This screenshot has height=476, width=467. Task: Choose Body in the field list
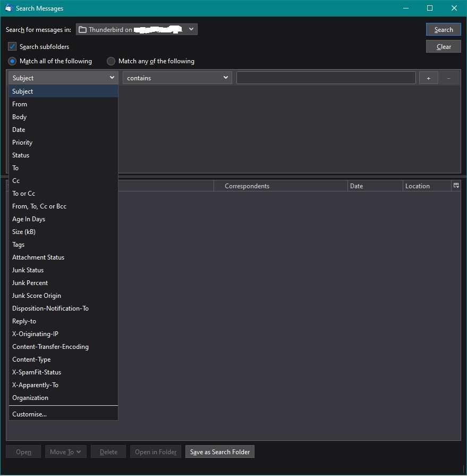pos(63,117)
